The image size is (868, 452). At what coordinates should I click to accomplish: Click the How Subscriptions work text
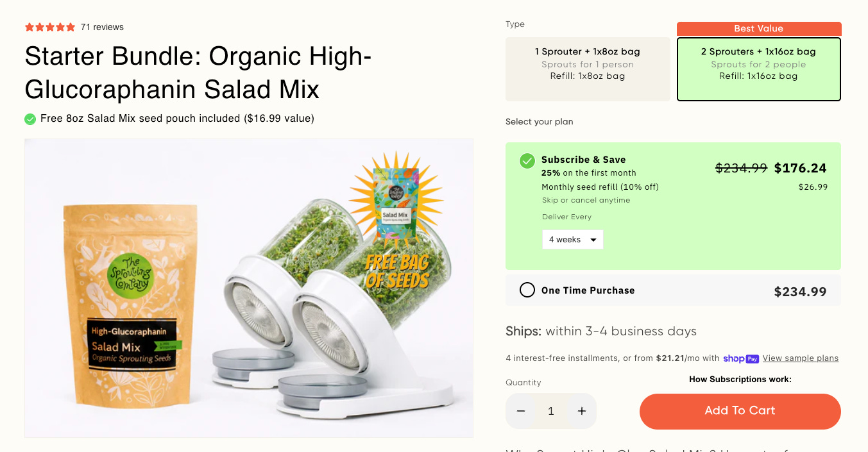tap(740, 379)
